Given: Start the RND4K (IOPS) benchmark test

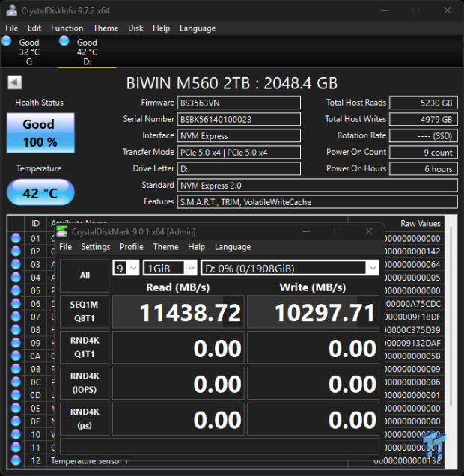Looking at the screenshot, I should 85,383.
